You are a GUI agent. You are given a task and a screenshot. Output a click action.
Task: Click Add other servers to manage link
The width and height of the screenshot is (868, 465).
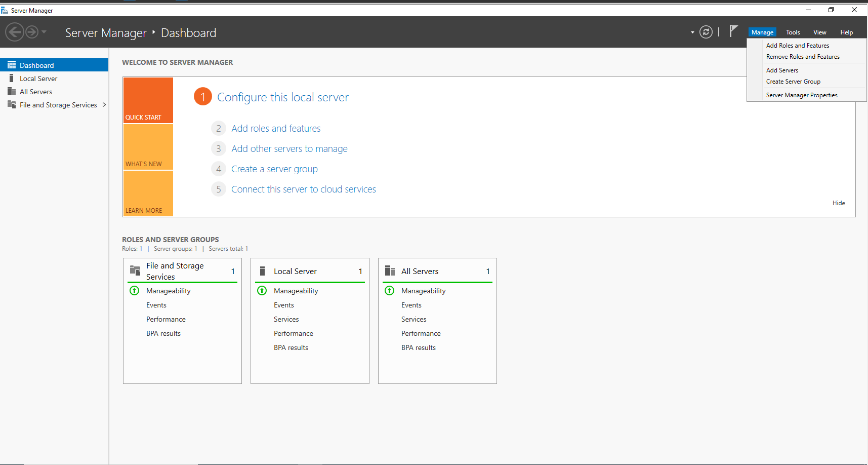point(290,149)
